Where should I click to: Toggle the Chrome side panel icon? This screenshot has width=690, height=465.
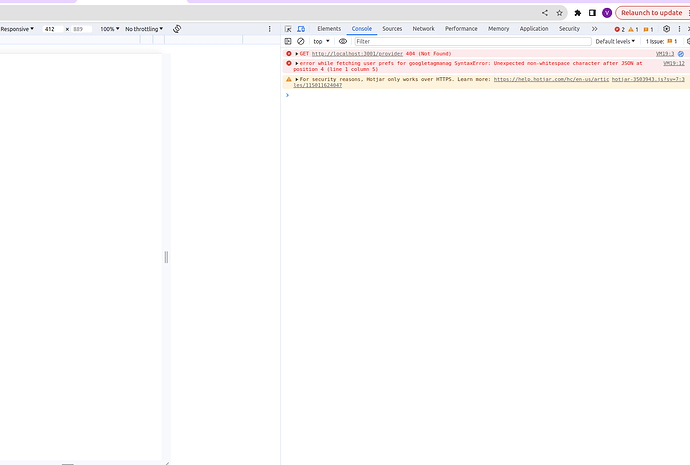pyautogui.click(x=592, y=13)
